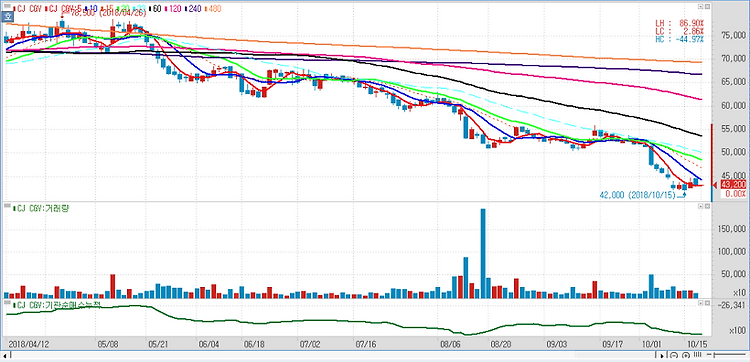
Task: Click the vertical bars spacing icon at bottom
Action: tap(697, 355)
